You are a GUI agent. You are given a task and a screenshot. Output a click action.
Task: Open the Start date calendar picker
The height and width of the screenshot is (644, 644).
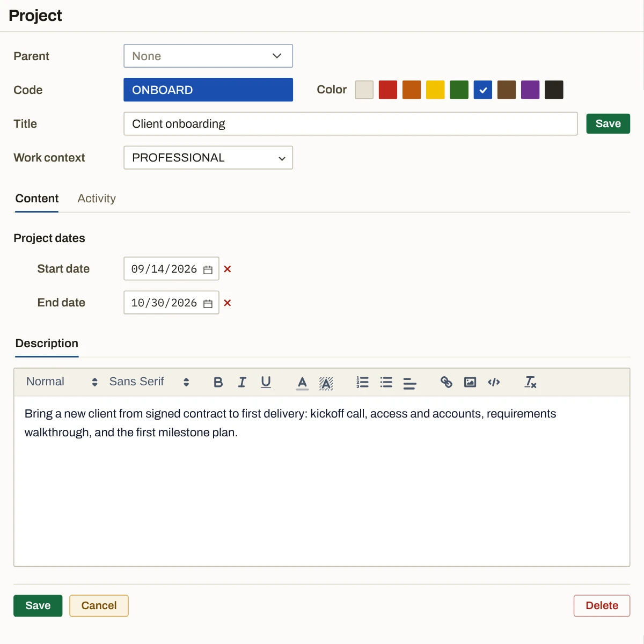208,269
